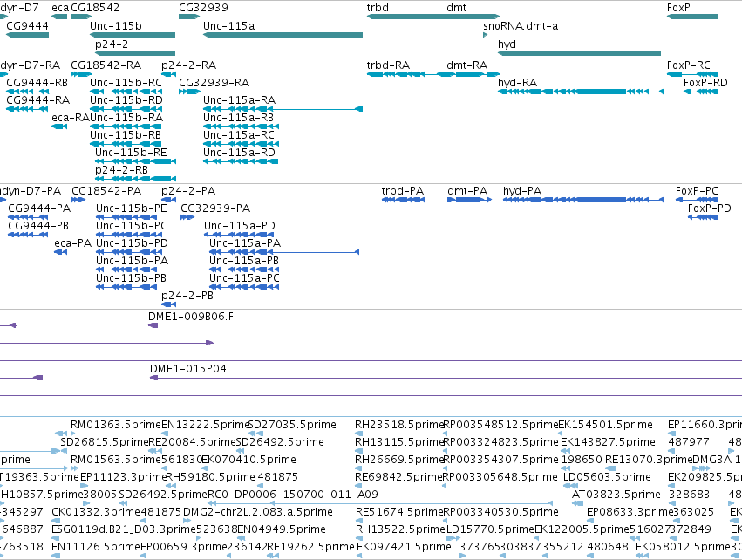The width and height of the screenshot is (742, 560).
Task: Click the RH23518.5prime EST label
Action: [x=399, y=425]
